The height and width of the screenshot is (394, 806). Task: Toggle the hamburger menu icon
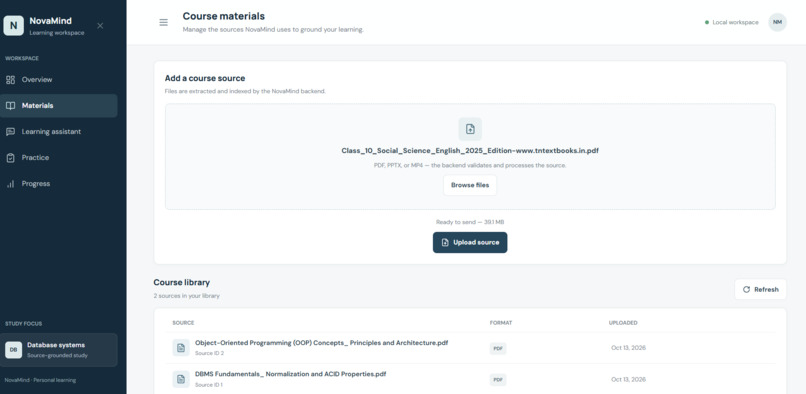(x=163, y=23)
